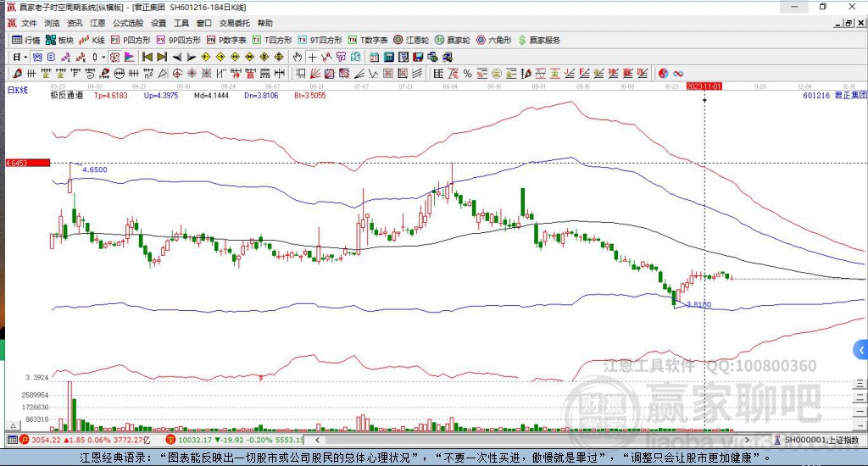868x466 pixels.
Task: Click the blue round floating side button
Action: point(861,349)
